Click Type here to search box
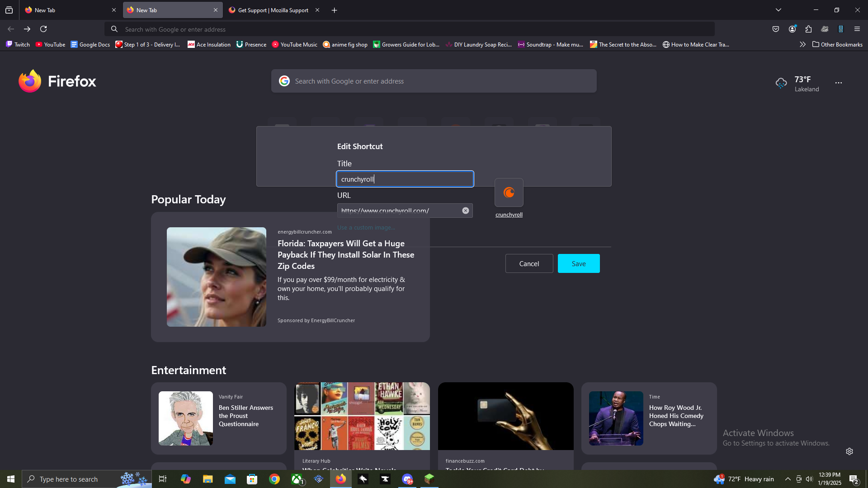 click(87, 479)
